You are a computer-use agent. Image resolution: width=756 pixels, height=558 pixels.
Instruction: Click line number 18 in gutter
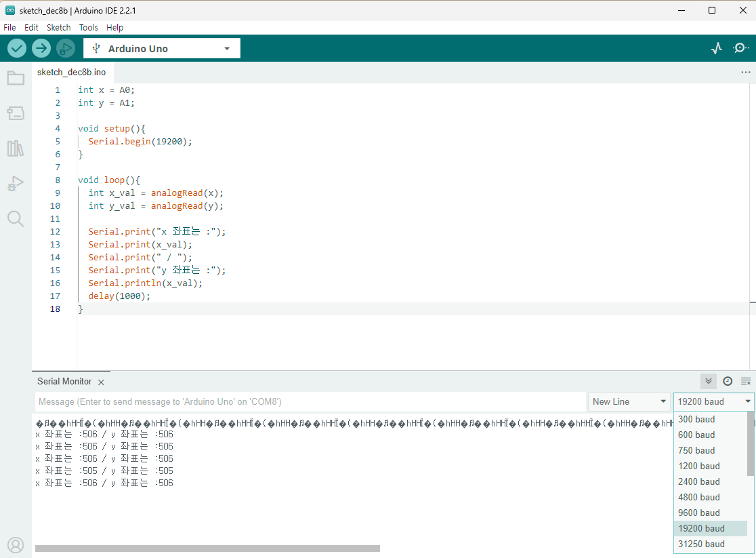(55, 309)
